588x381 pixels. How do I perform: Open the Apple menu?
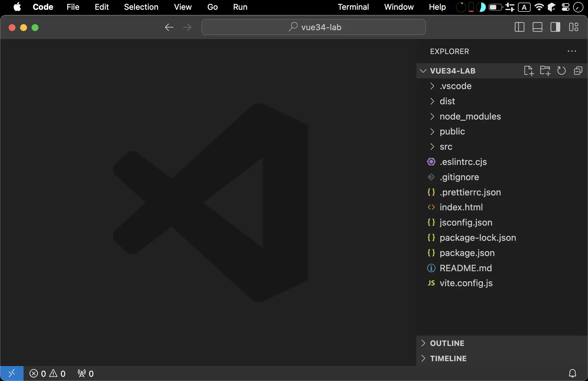(x=17, y=7)
